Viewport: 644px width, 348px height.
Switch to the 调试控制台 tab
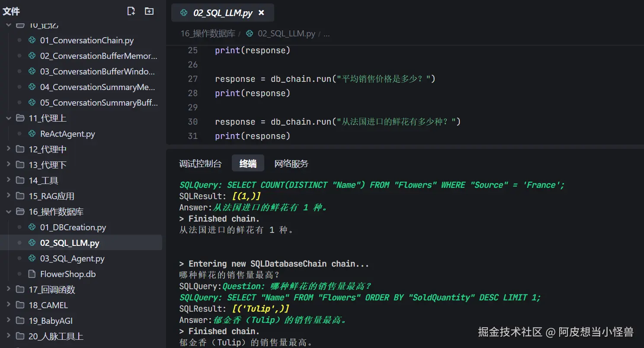pos(200,164)
